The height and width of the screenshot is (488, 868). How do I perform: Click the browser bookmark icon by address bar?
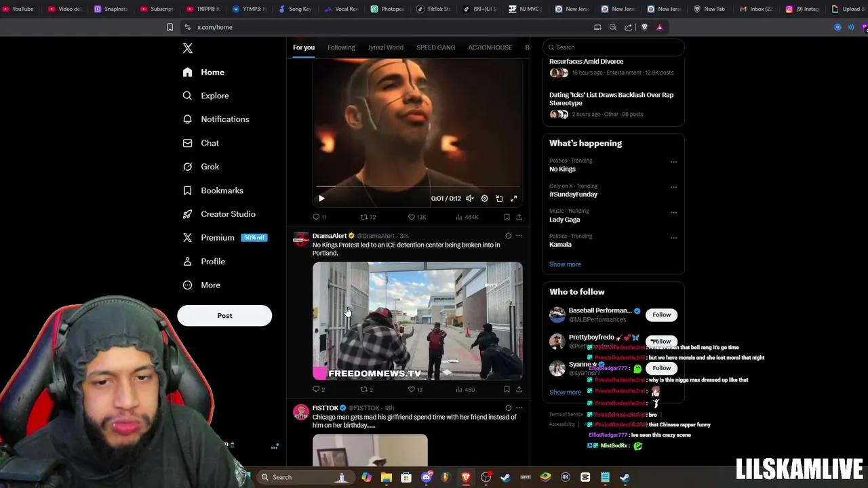pyautogui.click(x=170, y=27)
